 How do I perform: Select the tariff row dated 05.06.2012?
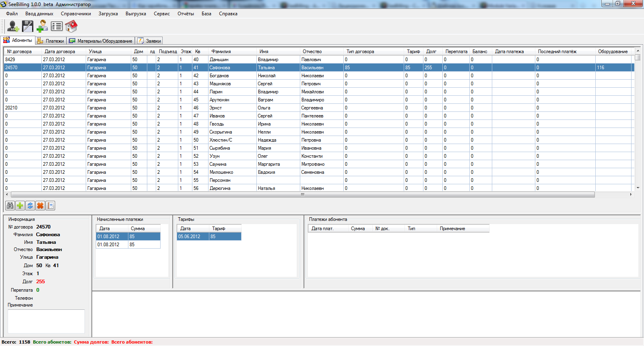click(209, 237)
